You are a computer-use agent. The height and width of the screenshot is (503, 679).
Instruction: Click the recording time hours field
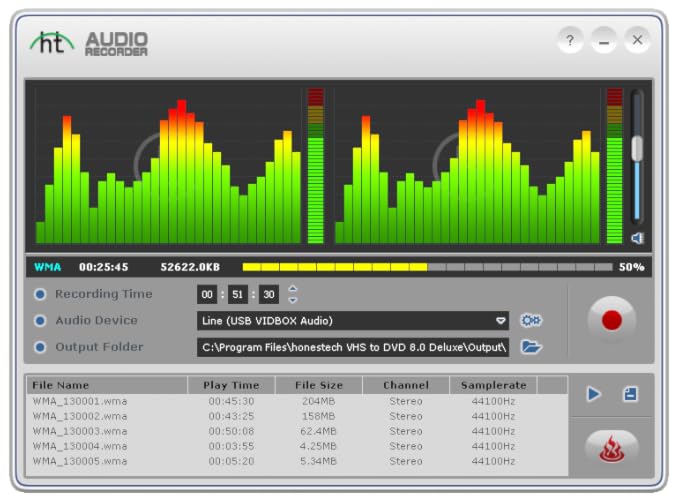click(x=207, y=294)
